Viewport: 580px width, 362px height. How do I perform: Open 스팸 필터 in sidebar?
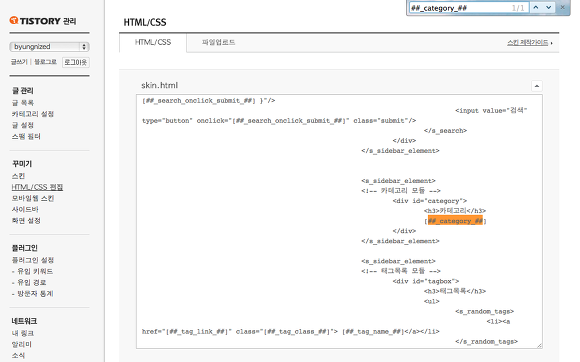tap(26, 136)
